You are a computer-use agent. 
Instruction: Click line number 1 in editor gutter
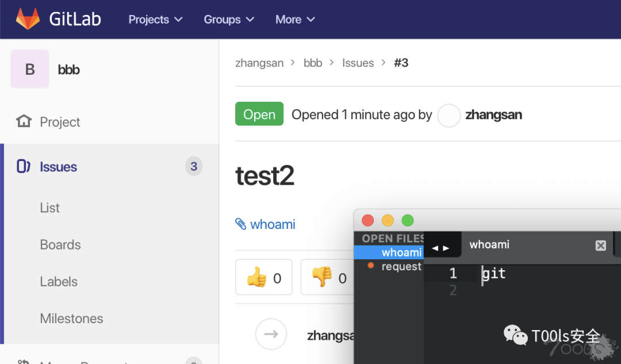click(453, 273)
